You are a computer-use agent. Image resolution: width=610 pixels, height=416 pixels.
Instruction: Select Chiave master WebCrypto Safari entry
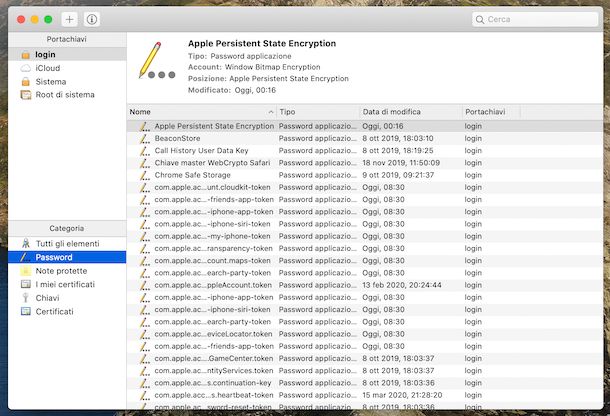click(x=365, y=163)
